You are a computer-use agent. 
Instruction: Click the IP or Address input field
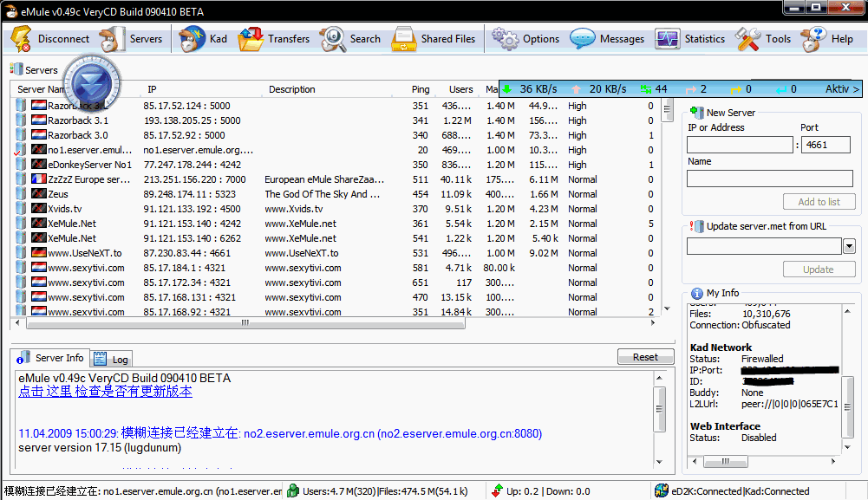click(741, 145)
